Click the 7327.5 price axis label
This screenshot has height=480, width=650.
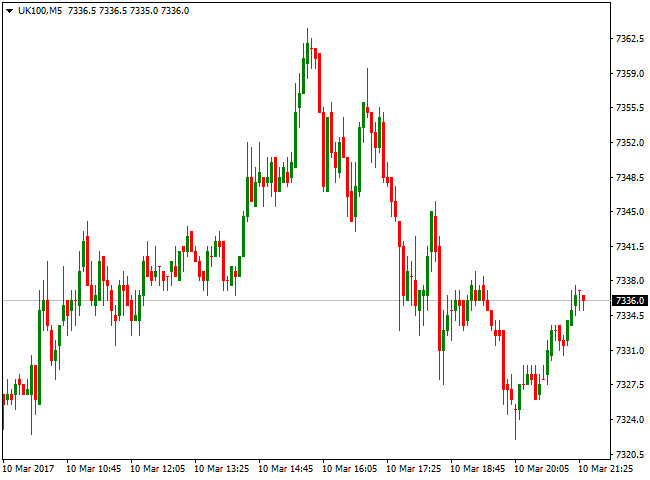[630, 385]
